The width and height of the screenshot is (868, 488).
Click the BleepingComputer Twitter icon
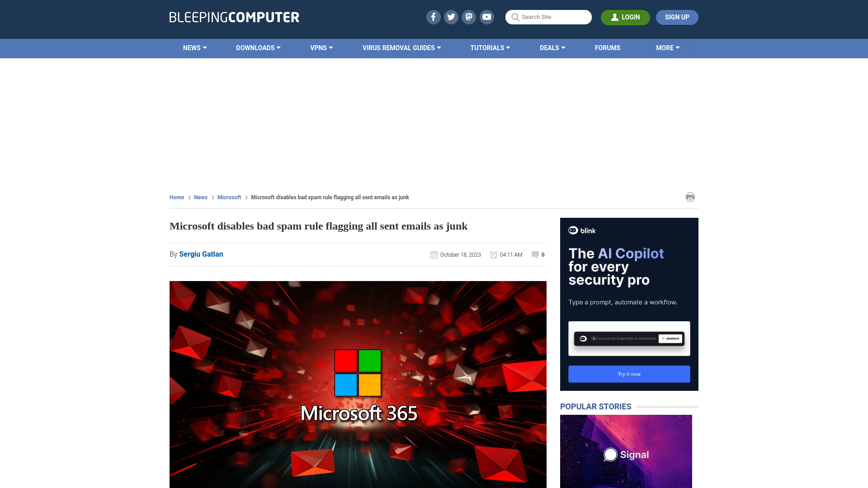[x=451, y=17]
